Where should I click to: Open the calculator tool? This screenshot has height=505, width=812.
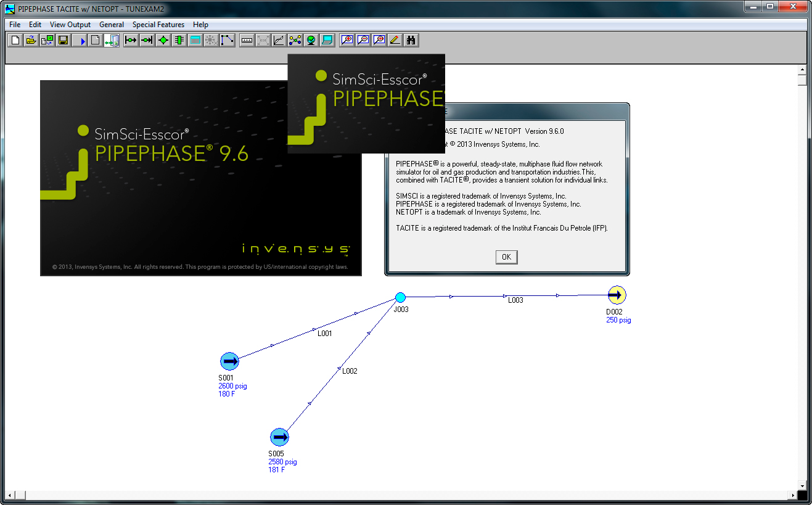(194, 39)
